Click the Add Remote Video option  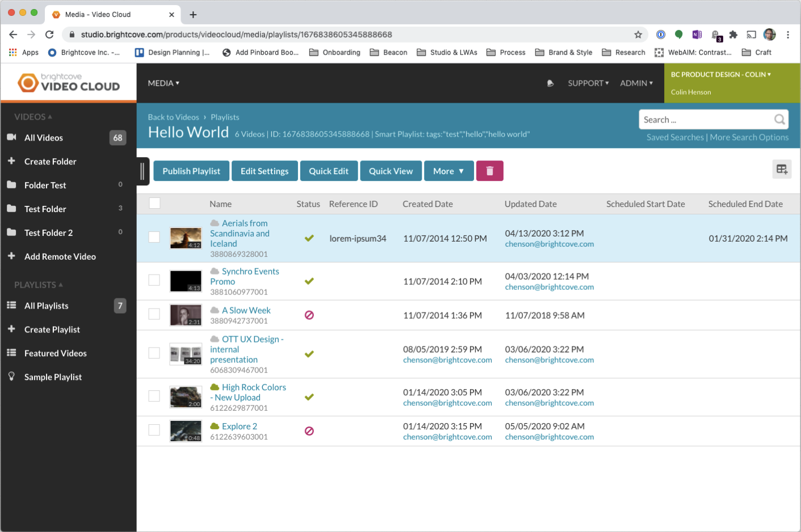60,256
